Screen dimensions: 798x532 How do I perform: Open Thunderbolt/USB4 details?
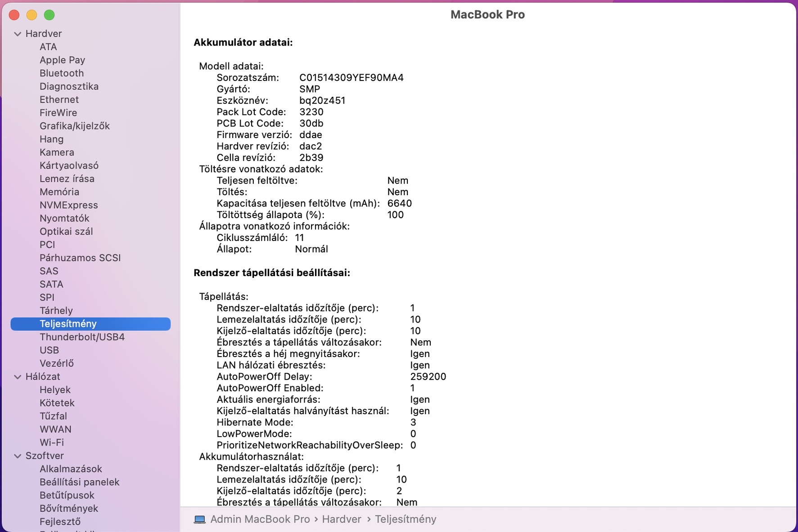(82, 337)
